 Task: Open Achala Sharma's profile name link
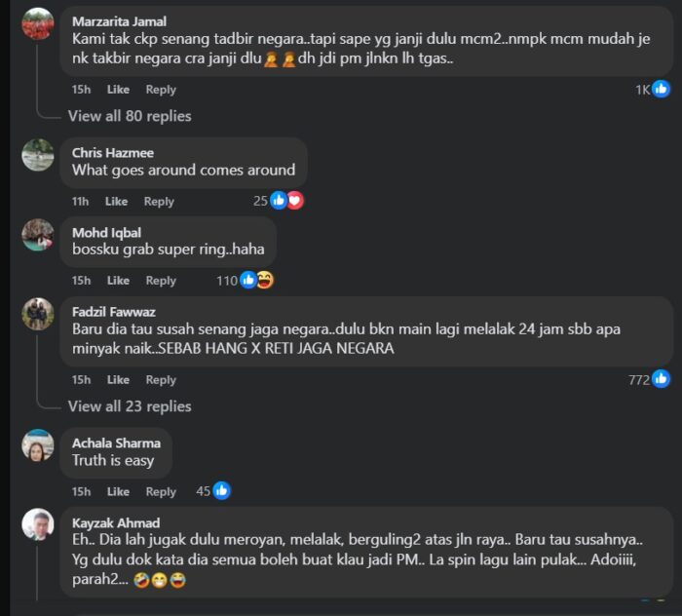click(x=117, y=443)
